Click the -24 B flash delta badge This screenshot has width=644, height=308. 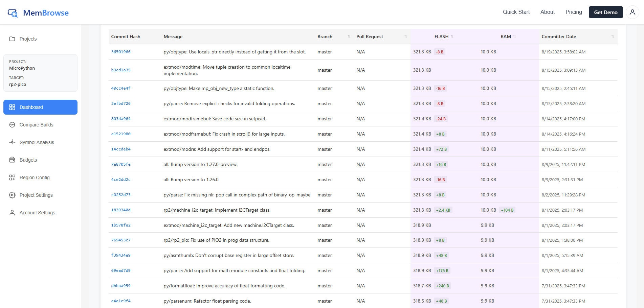(441, 119)
